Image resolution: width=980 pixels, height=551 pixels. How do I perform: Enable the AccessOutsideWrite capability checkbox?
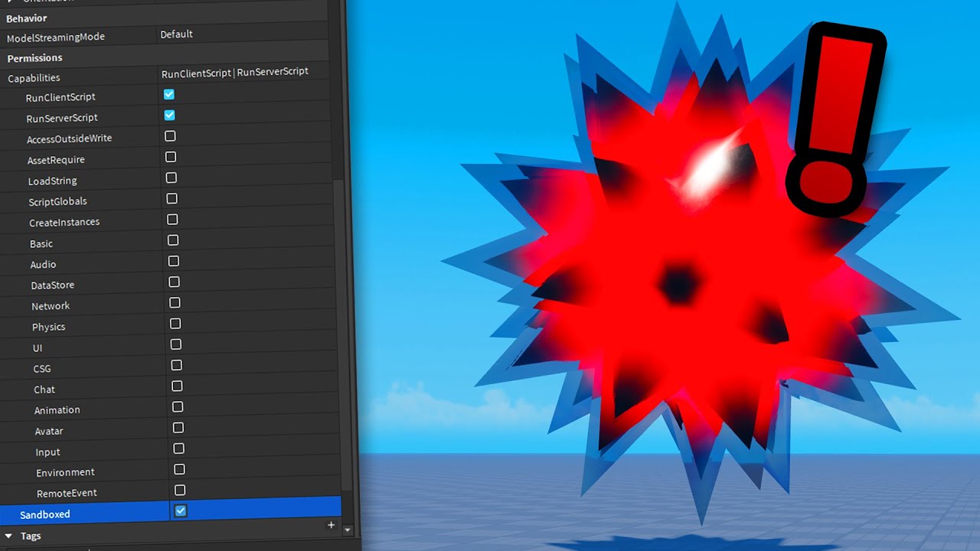point(170,135)
